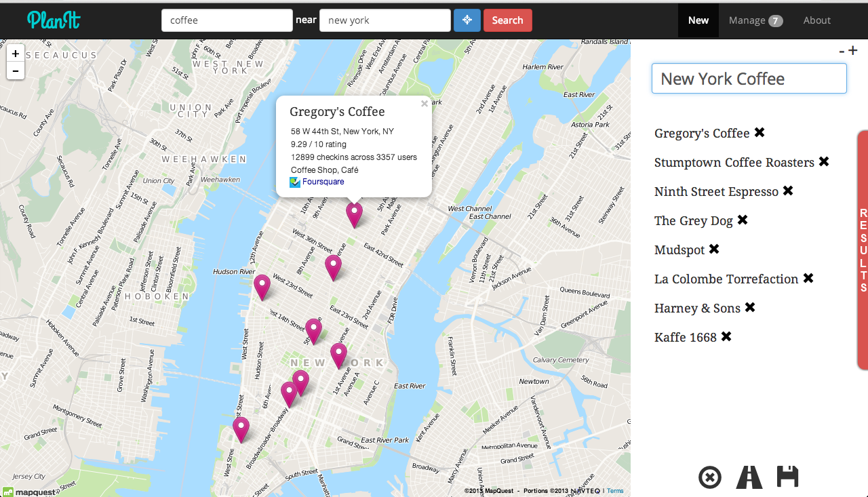Select Gregory's Coffee in the plan list
This screenshot has height=497, width=868.
pyautogui.click(x=702, y=134)
